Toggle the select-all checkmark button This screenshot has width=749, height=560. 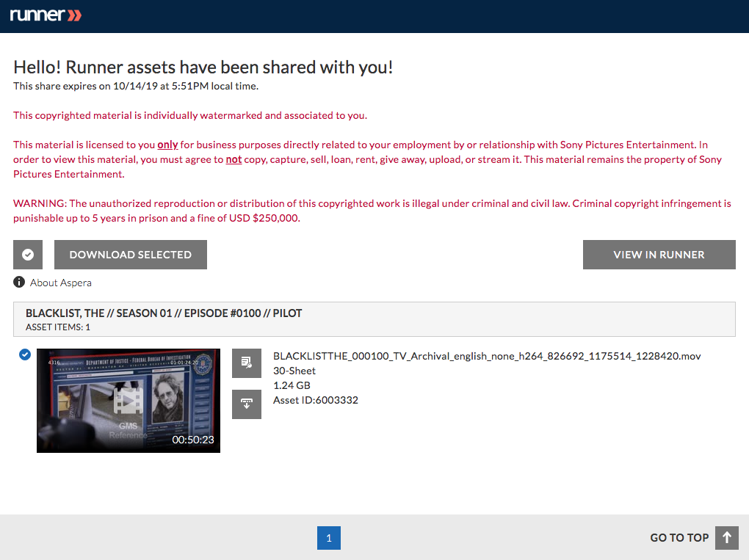[x=28, y=255]
